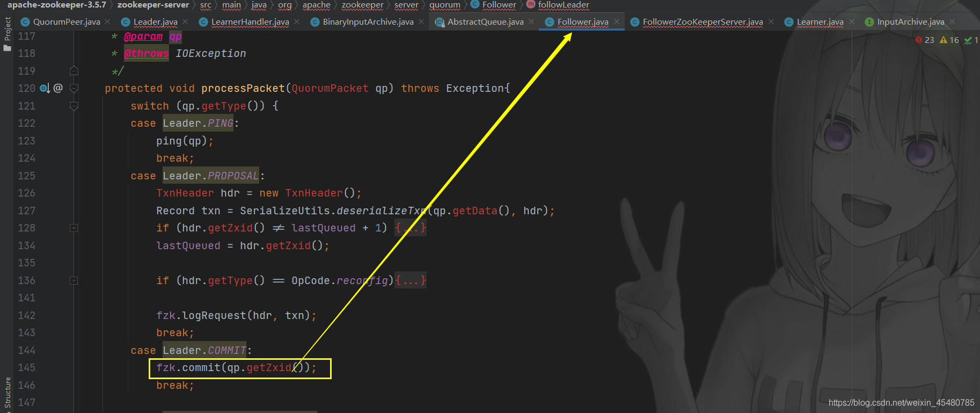The width and height of the screenshot is (980, 413).
Task: Click the red errors indicator showing 23
Action: (x=925, y=40)
